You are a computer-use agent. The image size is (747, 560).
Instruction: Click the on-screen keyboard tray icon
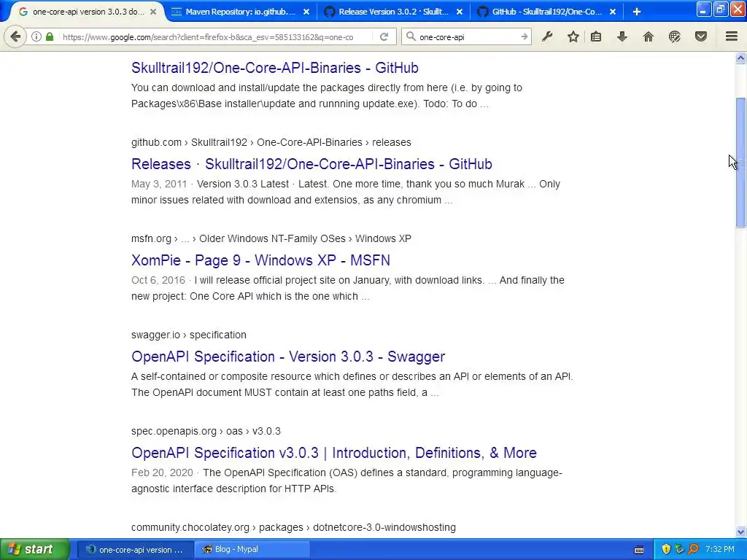pyautogui.click(x=639, y=550)
